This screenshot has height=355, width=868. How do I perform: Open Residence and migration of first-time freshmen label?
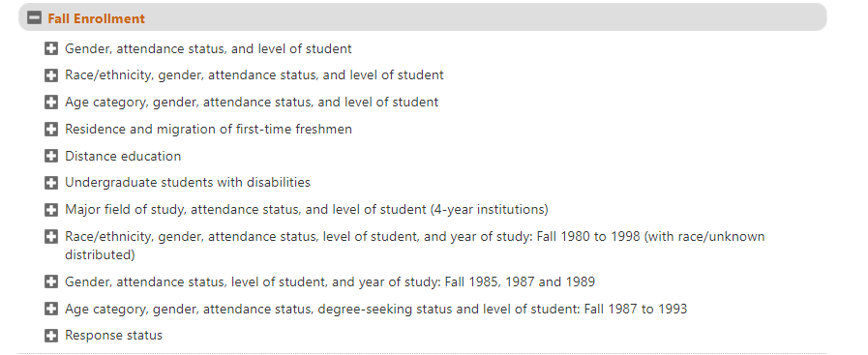[x=208, y=130]
